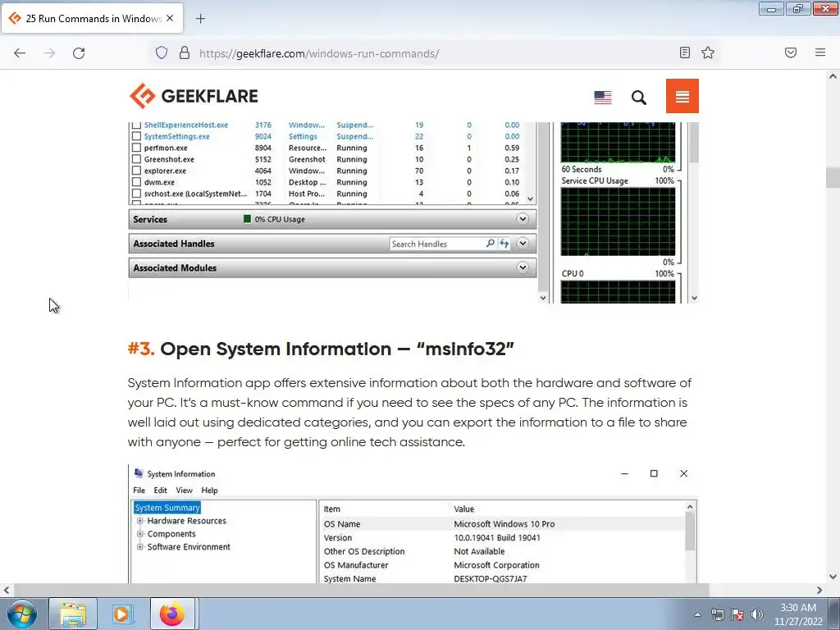840x630 pixels.
Task: Click the Firefox taskbar icon
Action: pos(172,614)
